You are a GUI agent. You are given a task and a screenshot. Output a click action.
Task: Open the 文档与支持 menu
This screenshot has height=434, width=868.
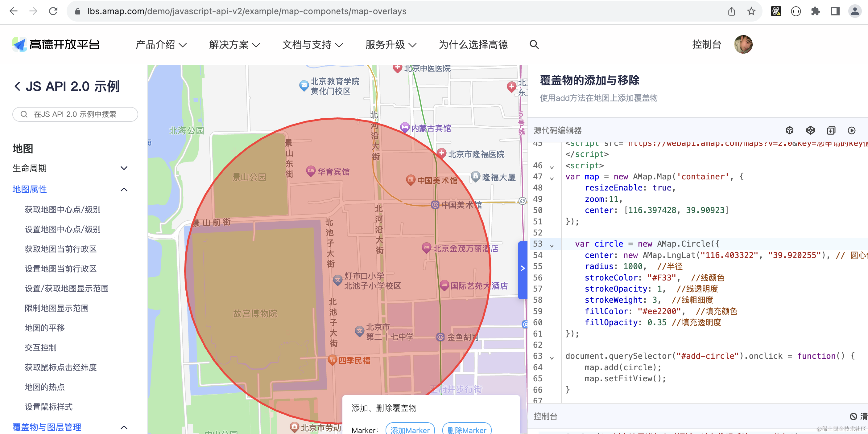pyautogui.click(x=312, y=44)
